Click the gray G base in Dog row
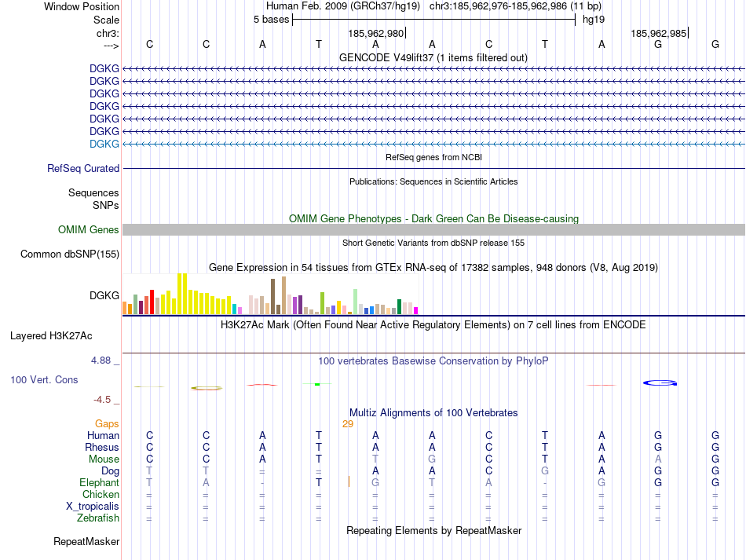The width and height of the screenshot is (746, 560). (545, 471)
